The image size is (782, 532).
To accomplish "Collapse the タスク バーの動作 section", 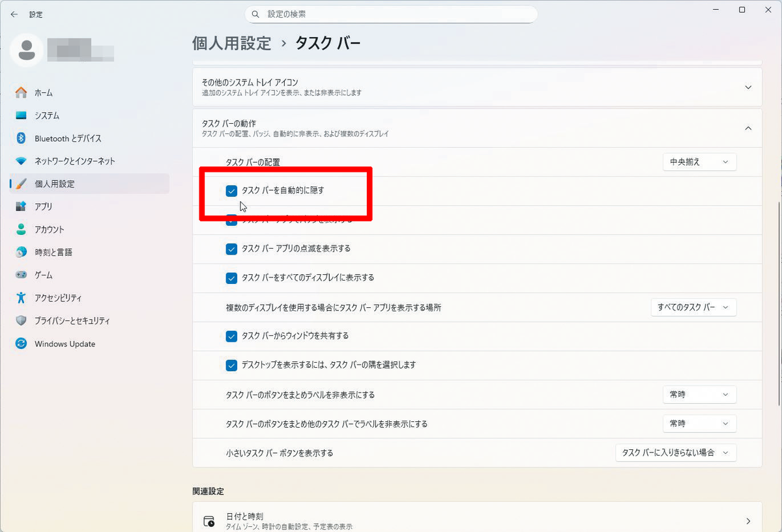I will tap(748, 128).
